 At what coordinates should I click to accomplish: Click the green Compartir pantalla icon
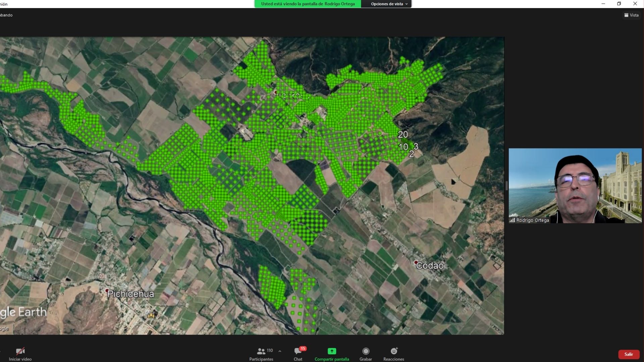(x=332, y=351)
